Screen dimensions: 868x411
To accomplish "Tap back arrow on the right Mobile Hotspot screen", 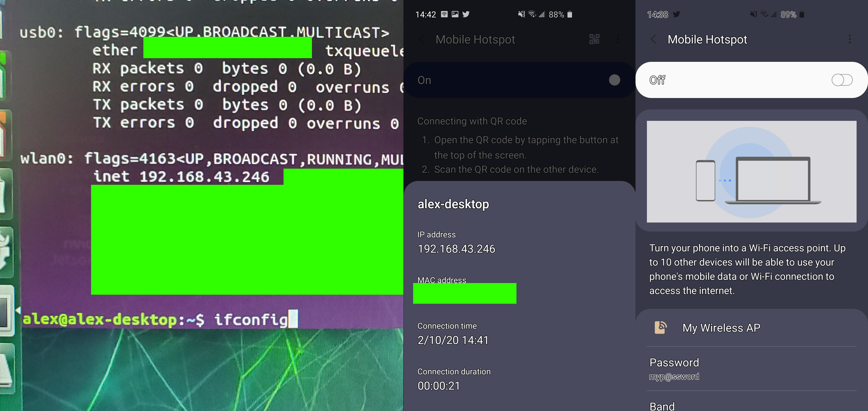I will click(653, 39).
